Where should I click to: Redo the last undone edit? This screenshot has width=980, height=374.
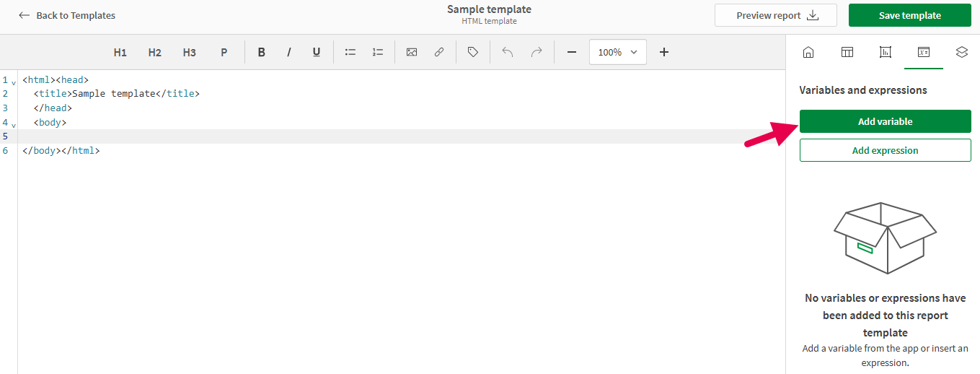pos(536,52)
